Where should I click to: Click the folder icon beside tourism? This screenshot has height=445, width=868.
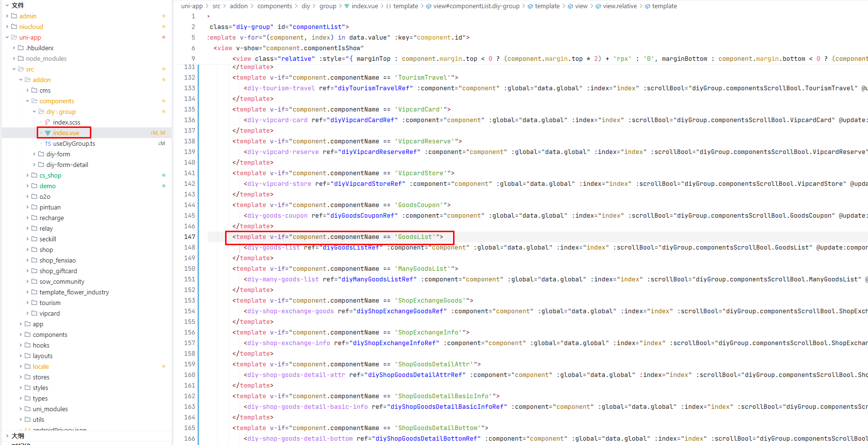34,303
